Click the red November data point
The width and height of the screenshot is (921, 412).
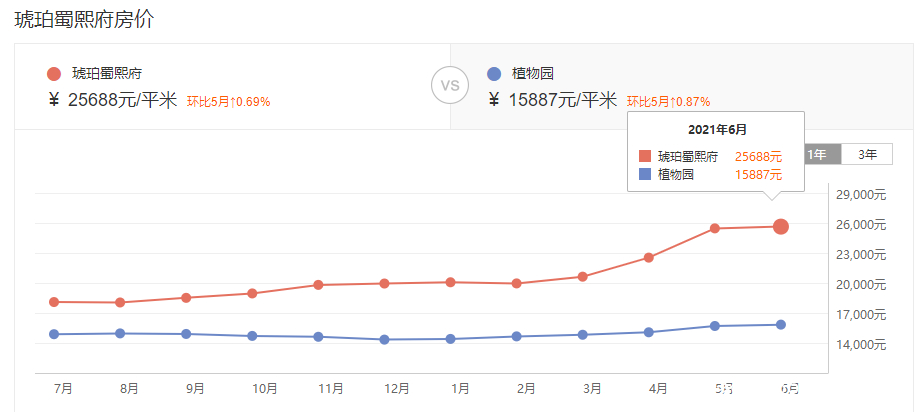pyautogui.click(x=318, y=285)
